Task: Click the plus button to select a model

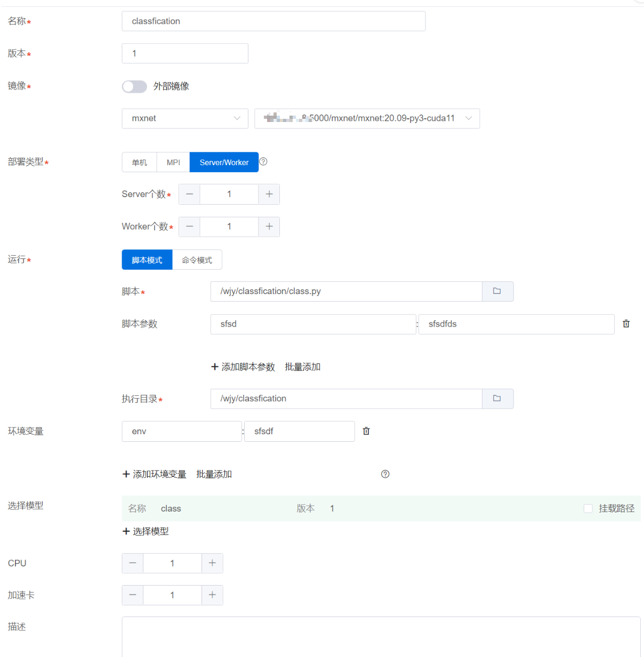Action: tap(146, 531)
